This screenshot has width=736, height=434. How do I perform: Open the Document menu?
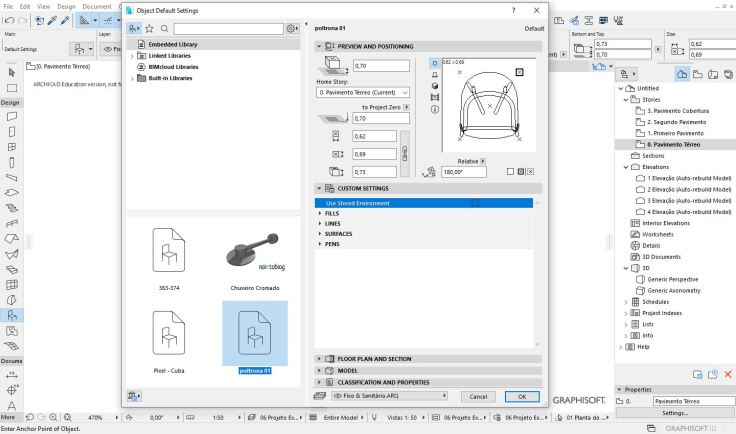pyautogui.click(x=97, y=7)
